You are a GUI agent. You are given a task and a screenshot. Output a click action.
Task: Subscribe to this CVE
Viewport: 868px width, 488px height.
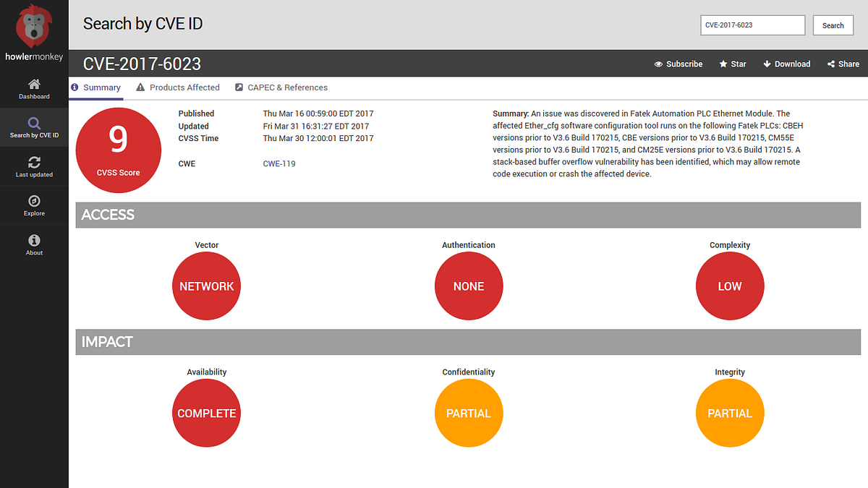[x=678, y=64]
